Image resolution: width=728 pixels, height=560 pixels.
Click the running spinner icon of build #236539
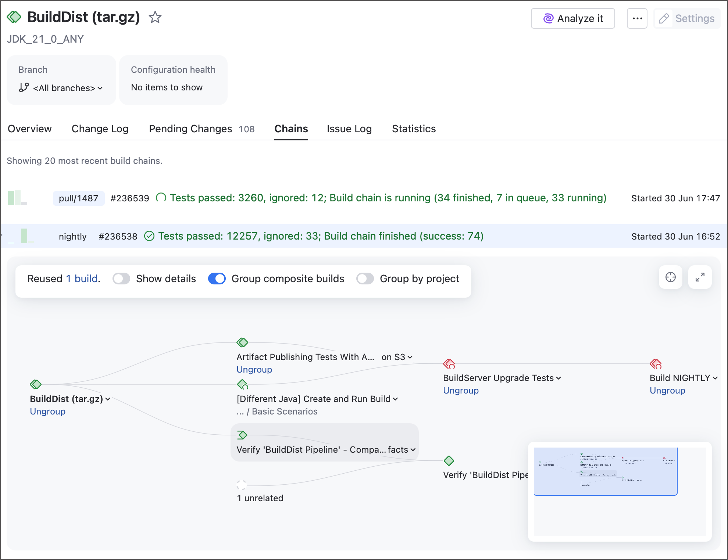click(161, 198)
